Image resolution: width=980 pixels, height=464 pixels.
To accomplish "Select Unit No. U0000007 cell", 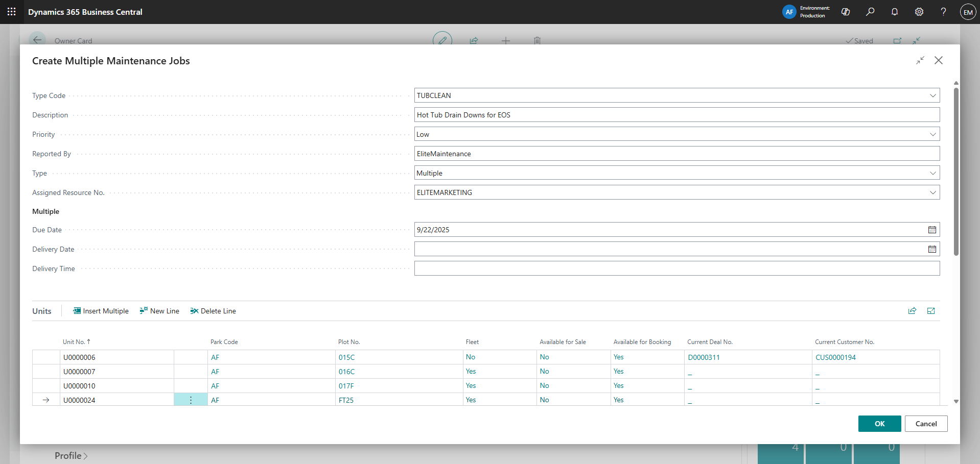I will [x=117, y=372].
